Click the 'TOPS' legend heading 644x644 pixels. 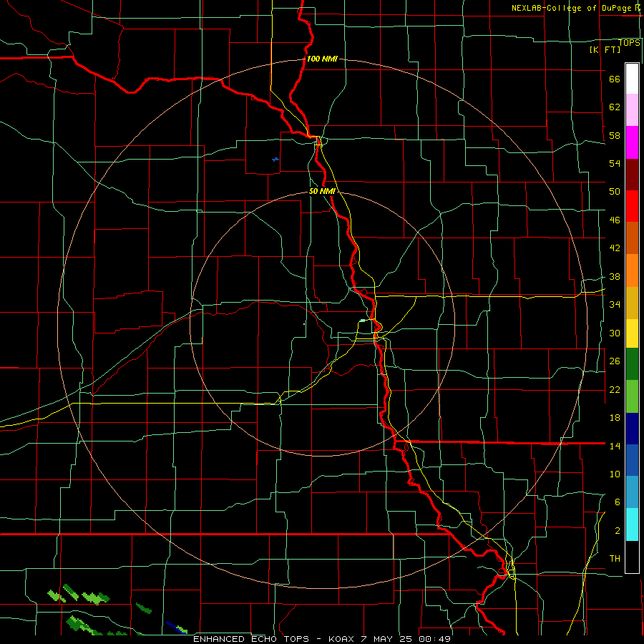[x=629, y=43]
